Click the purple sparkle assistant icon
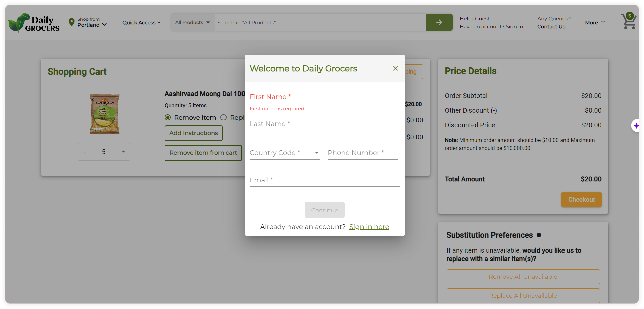 (636, 126)
